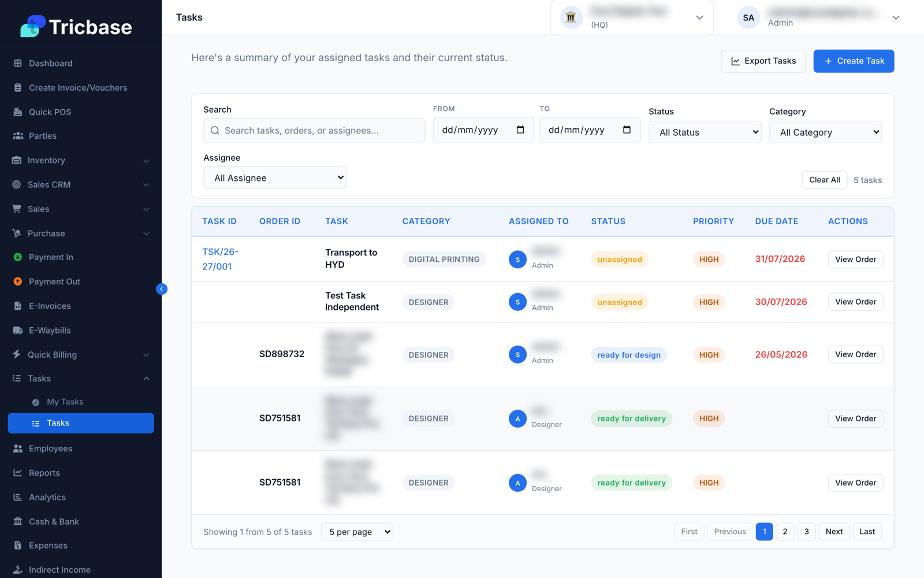Open the 5 per page dropdown
Screen dimensions: 924x578
pos(357,532)
